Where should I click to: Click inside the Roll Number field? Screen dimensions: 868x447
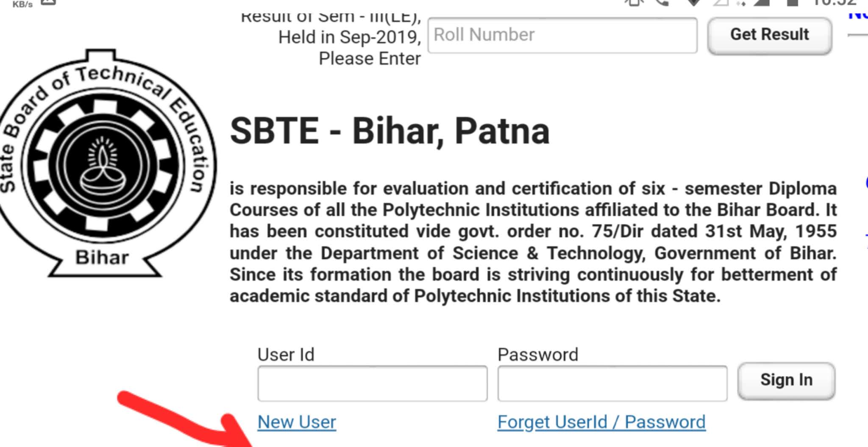[562, 36]
